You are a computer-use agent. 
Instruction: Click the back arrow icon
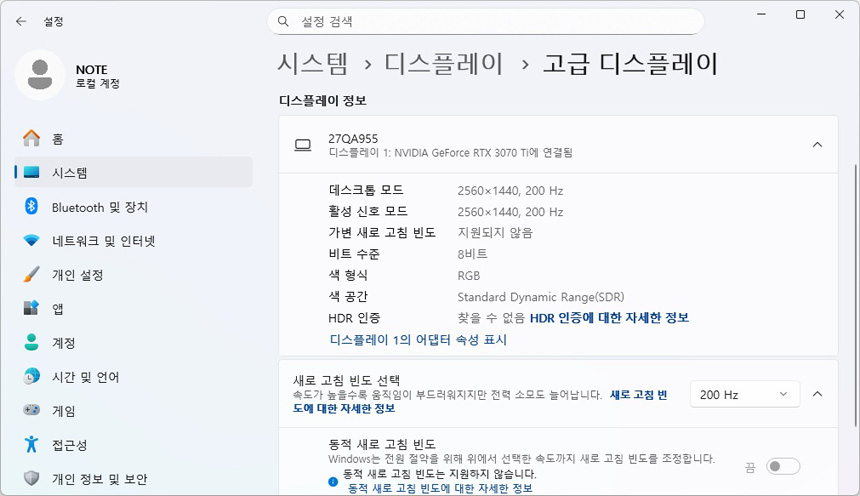21,20
